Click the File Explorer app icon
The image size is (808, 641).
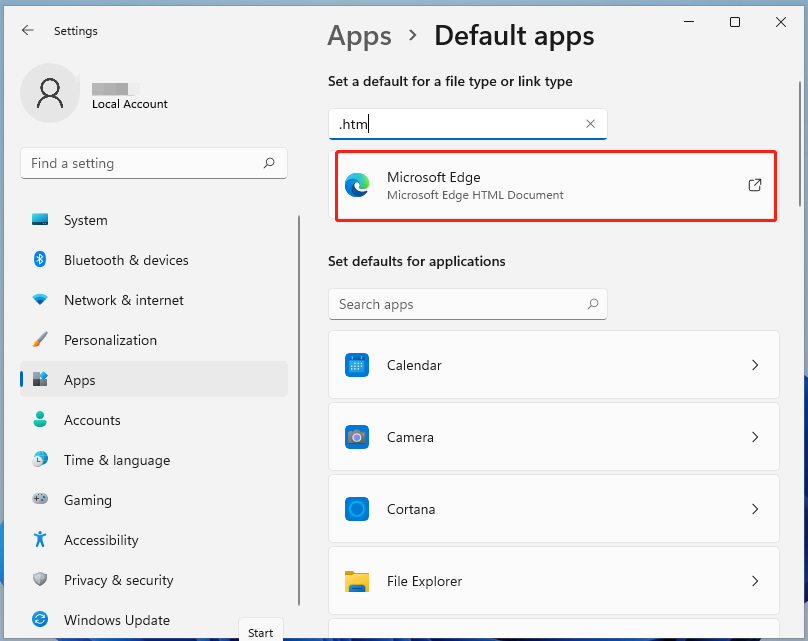[357, 581]
